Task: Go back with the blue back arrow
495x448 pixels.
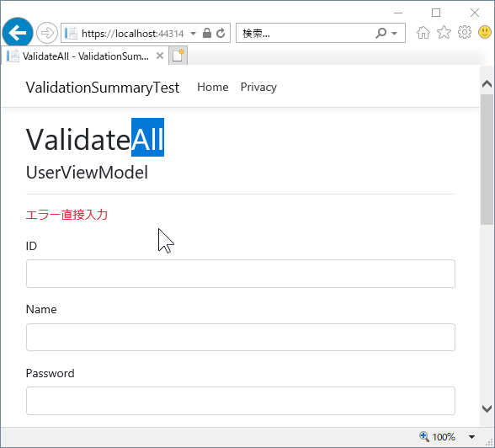Action: [18, 33]
